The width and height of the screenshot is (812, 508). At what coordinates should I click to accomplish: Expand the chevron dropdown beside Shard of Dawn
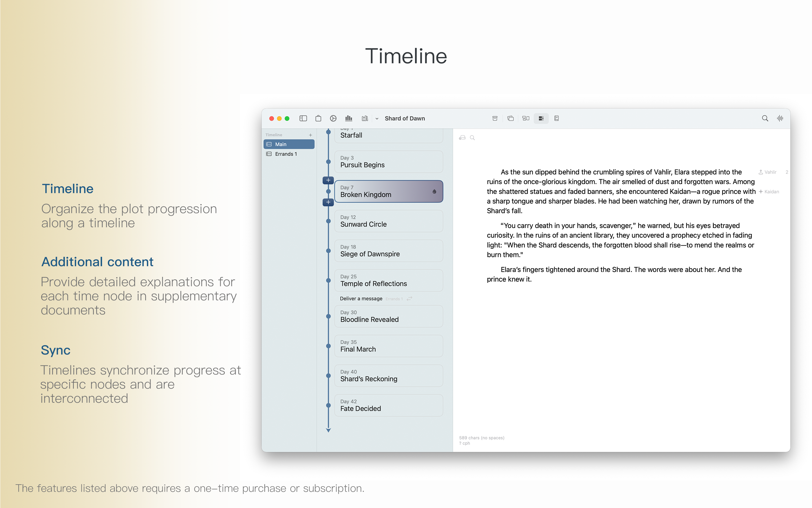click(377, 119)
